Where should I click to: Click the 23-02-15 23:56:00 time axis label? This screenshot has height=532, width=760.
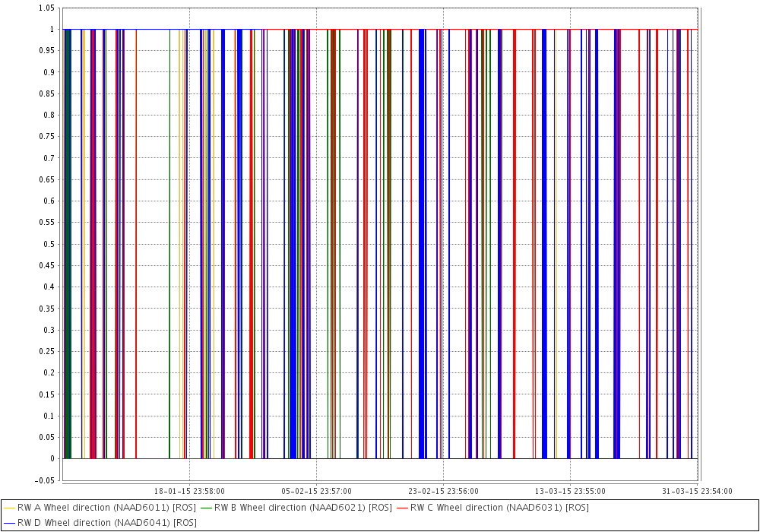(444, 491)
